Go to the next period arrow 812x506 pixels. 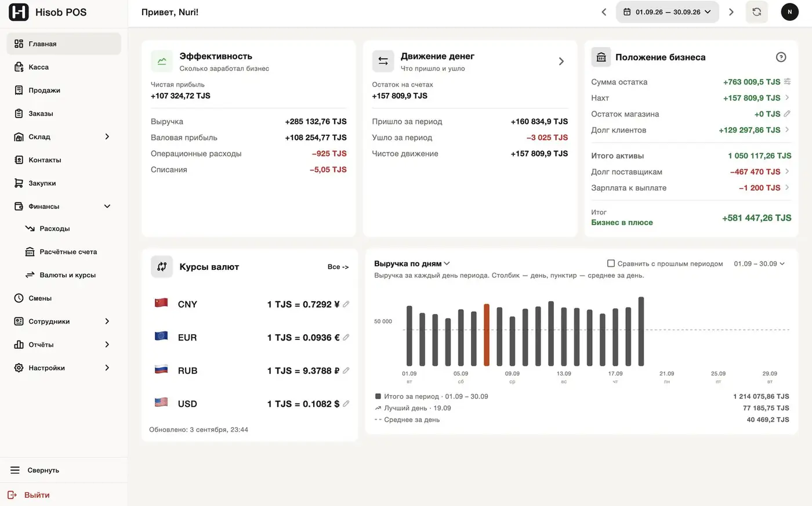pyautogui.click(x=731, y=12)
